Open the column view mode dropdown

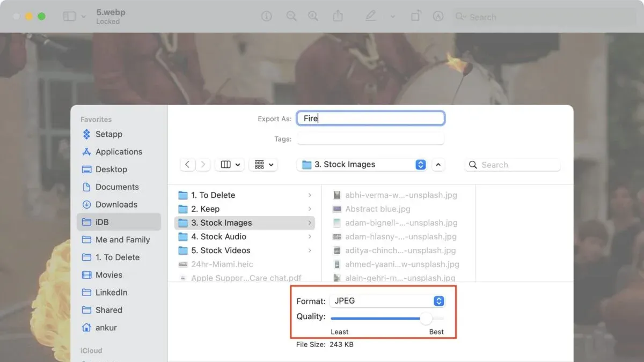point(230,165)
